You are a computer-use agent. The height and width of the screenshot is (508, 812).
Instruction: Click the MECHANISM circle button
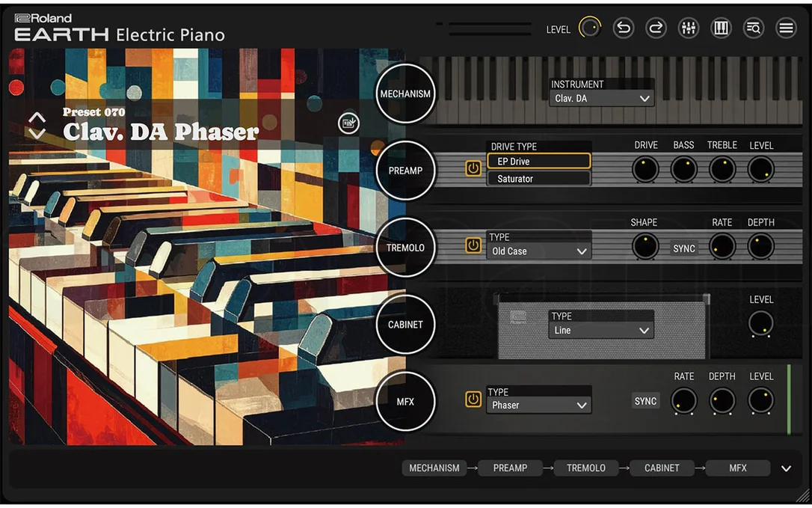point(405,94)
